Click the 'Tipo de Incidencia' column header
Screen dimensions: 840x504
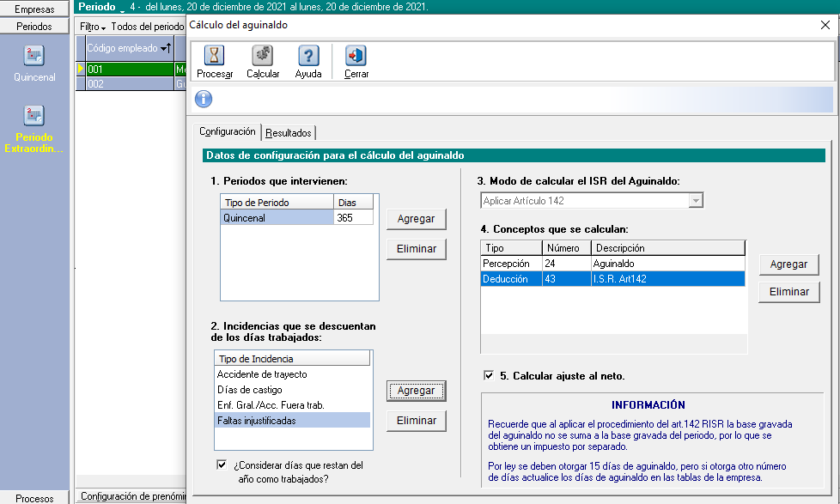(x=293, y=359)
